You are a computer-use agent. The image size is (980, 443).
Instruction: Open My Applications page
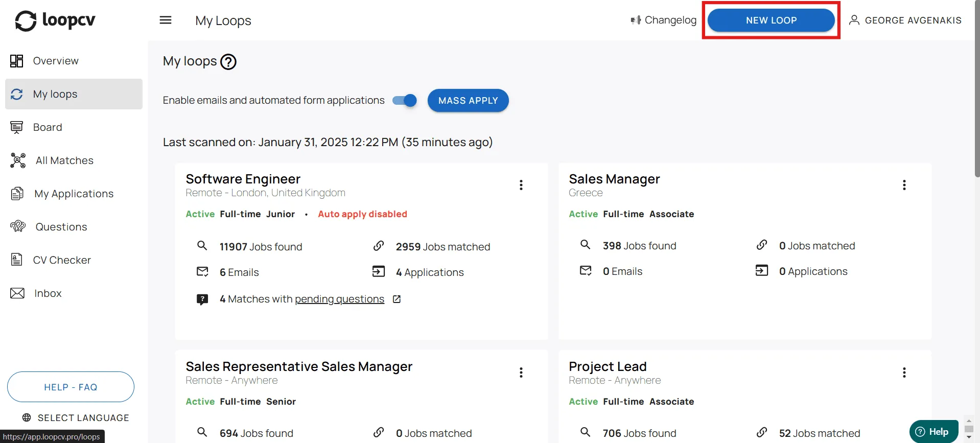(74, 194)
